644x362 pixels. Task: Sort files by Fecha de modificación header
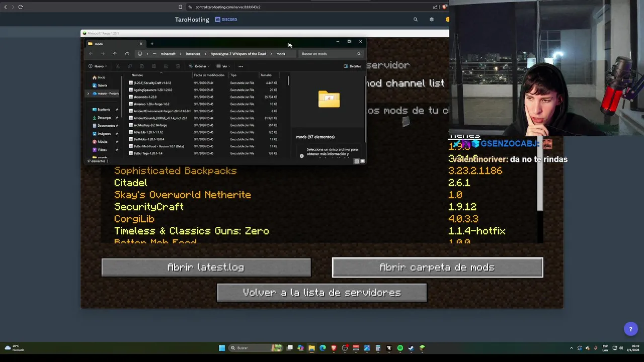click(209, 75)
